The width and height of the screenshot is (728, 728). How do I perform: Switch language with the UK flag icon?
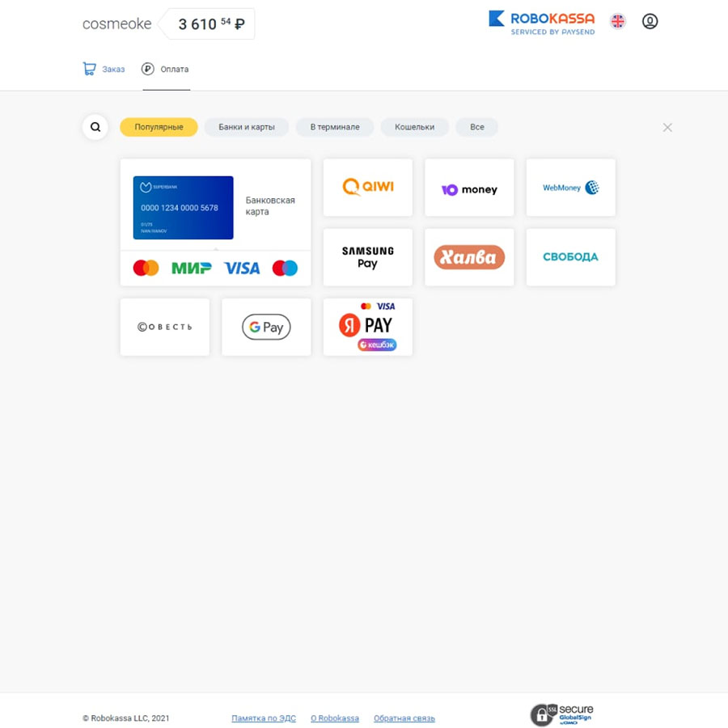tap(617, 21)
